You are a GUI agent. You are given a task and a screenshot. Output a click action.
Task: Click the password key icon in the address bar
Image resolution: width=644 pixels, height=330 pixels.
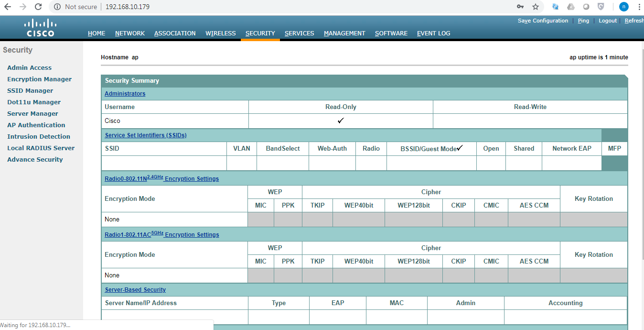(x=520, y=7)
